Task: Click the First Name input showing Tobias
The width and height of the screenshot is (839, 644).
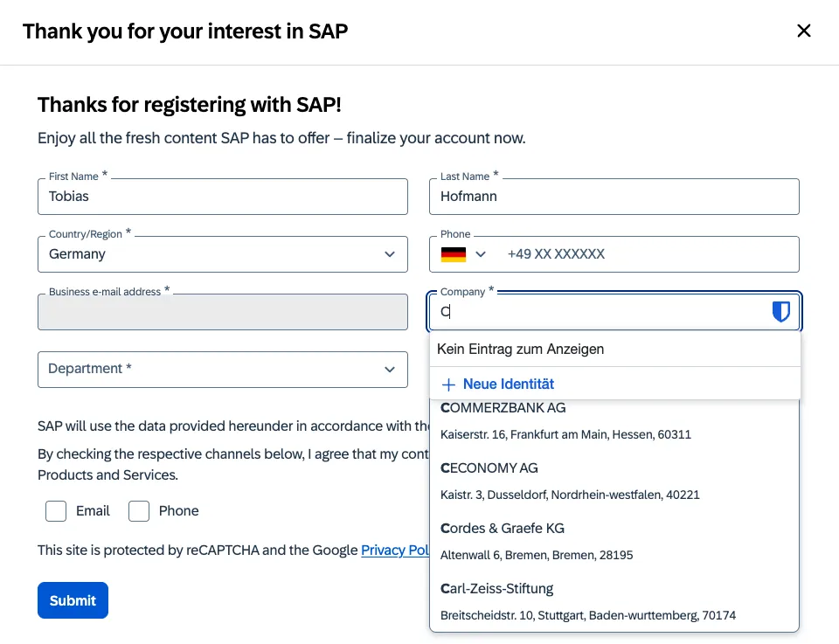Action: click(x=222, y=196)
